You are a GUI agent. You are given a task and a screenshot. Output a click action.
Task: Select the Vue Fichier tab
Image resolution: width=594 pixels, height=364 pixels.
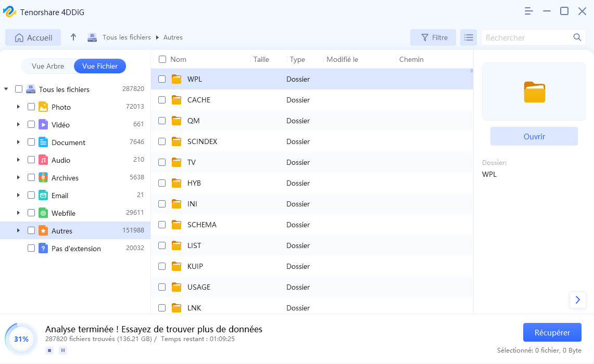pyautogui.click(x=99, y=66)
